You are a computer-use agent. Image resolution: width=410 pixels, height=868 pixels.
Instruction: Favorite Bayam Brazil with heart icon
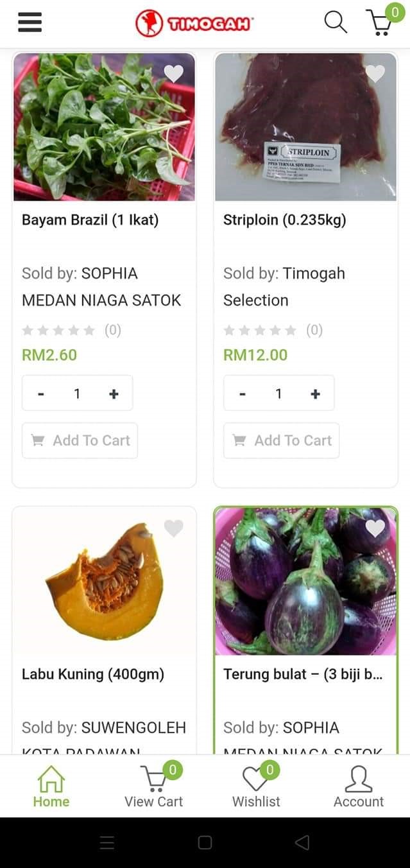pos(173,74)
